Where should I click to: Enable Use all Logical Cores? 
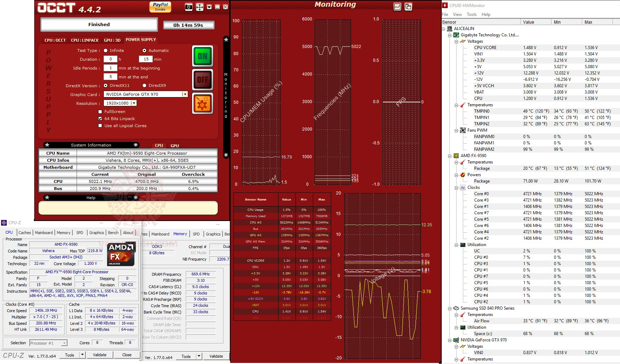[100, 125]
